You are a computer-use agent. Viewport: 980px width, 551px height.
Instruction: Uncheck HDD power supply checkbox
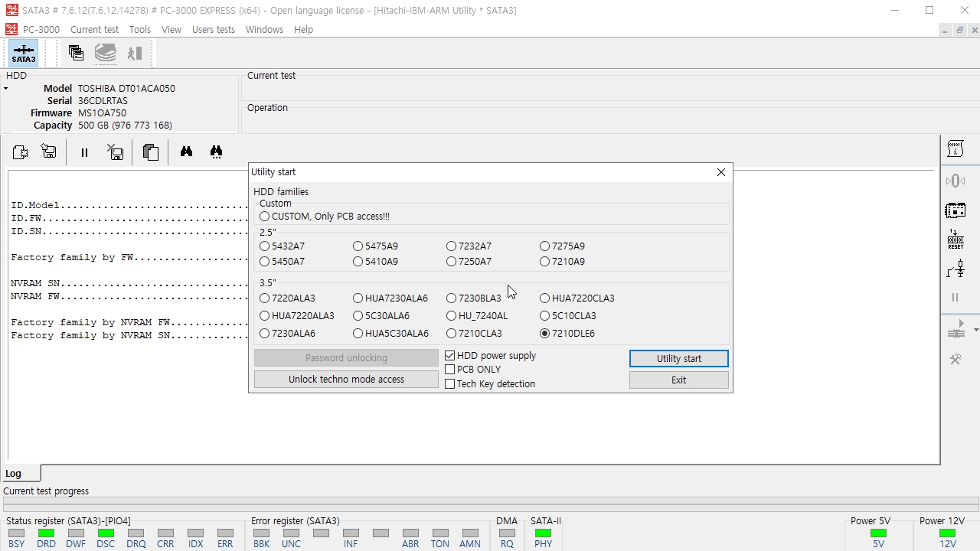tap(450, 356)
